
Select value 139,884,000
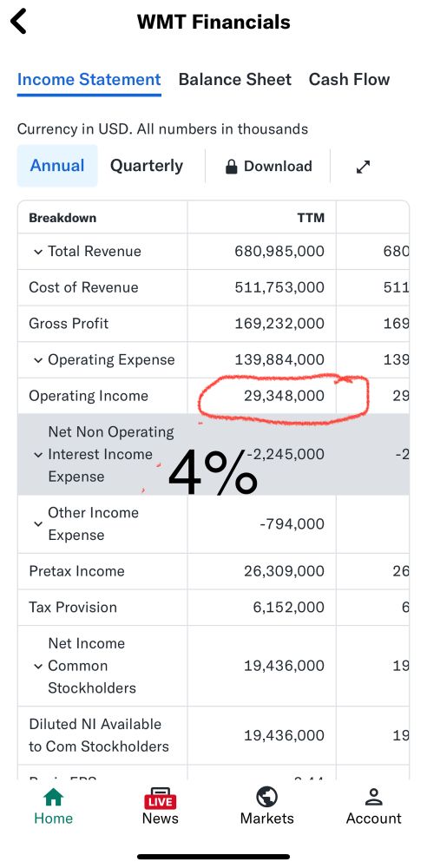[x=279, y=360]
